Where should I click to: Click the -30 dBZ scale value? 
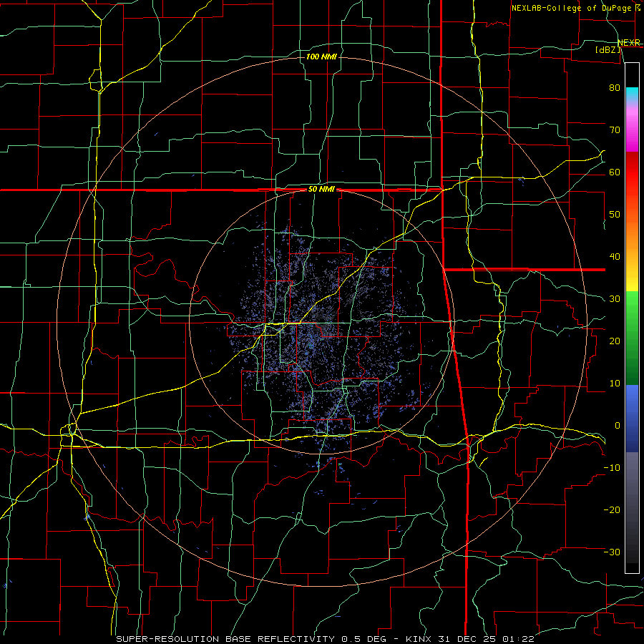[x=612, y=552]
